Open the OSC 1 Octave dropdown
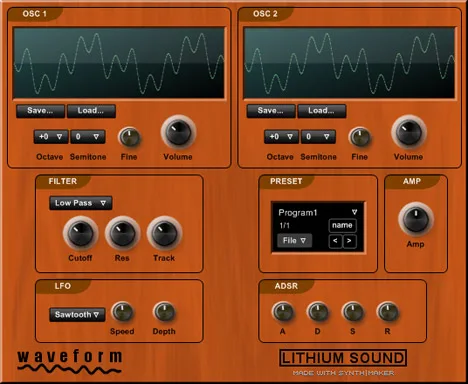This screenshot has height=384, width=468. coord(51,137)
